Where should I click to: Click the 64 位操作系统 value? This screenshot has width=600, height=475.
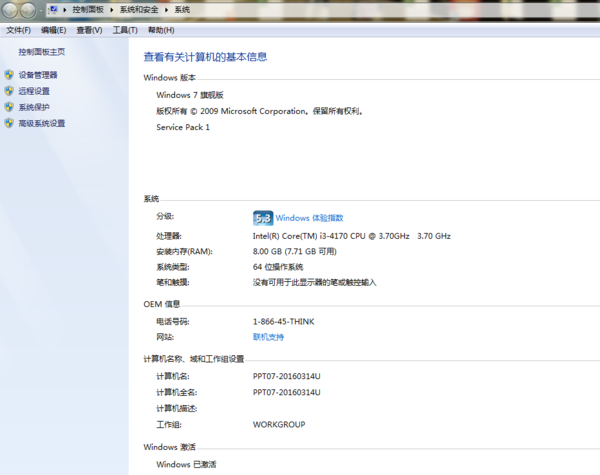278,267
